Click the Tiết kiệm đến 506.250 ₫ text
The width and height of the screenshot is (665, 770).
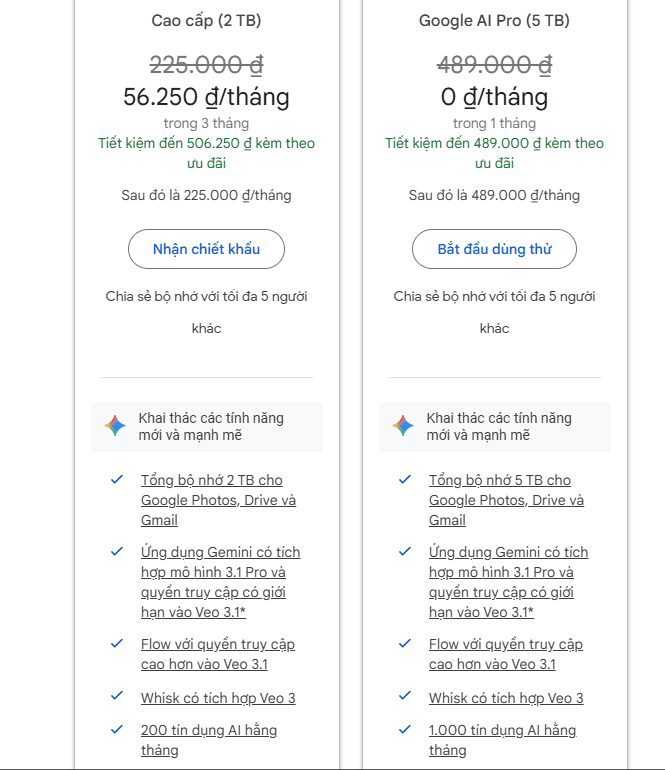click(206, 153)
